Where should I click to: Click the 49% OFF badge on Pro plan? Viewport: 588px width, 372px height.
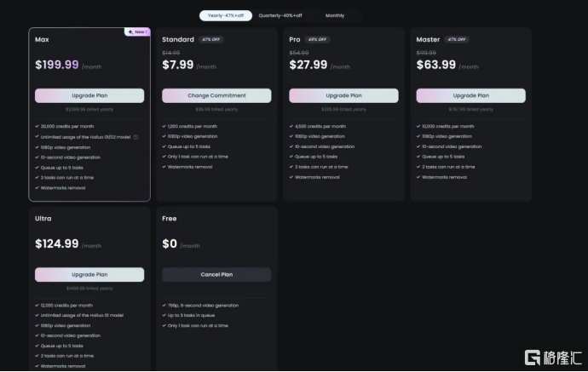(x=319, y=39)
